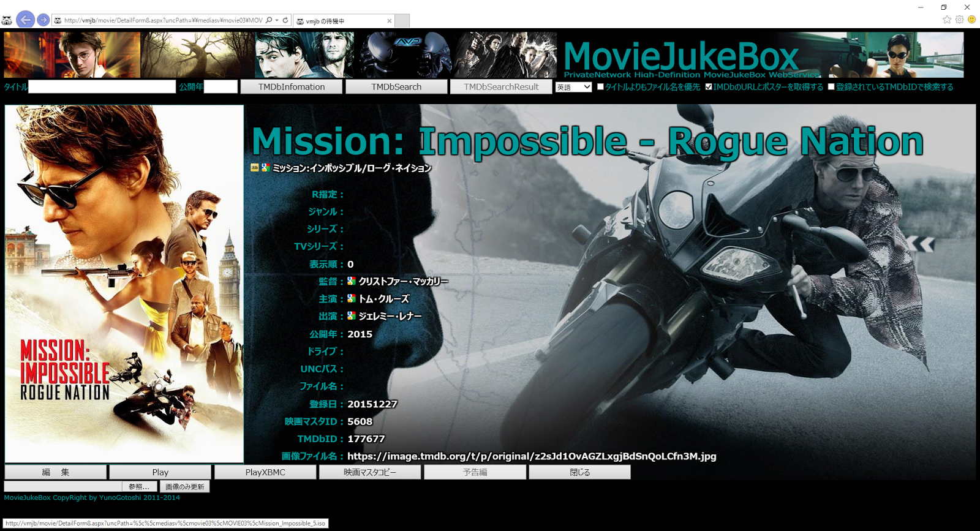Image resolution: width=980 pixels, height=531 pixels.
Task: Open the 英語 language dropdown
Action: click(573, 87)
